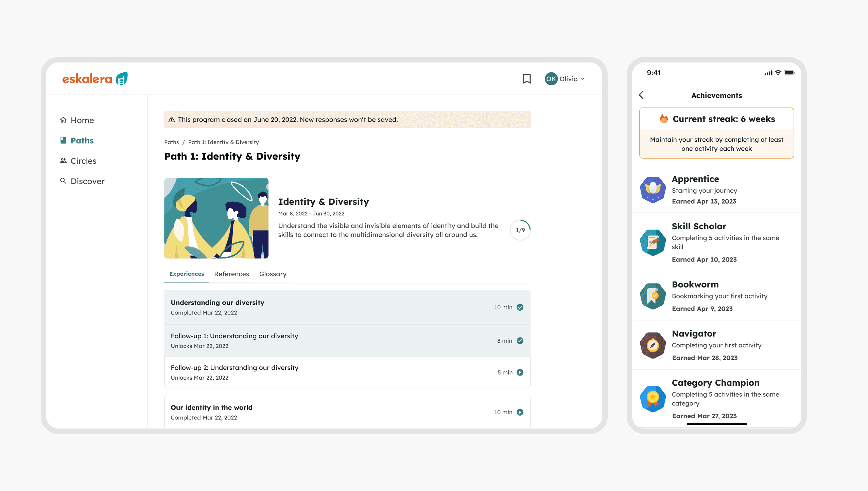Image resolution: width=868 pixels, height=491 pixels.
Task: Play Follow-up 2: Understanding our diversity
Action: coord(520,372)
